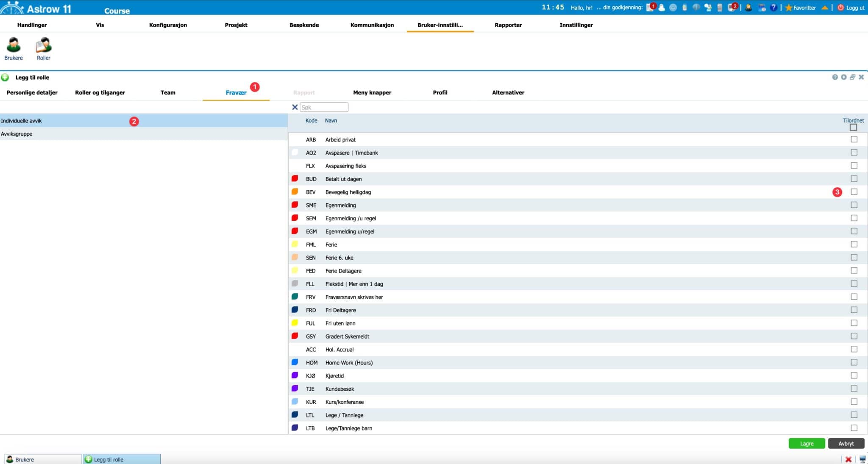Check the Tilordnet checkbox for Ferie

click(x=853, y=244)
